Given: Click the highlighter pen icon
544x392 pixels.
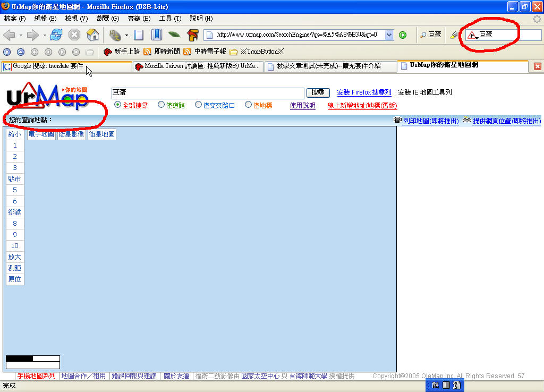Looking at the screenshot, I should (454, 35).
